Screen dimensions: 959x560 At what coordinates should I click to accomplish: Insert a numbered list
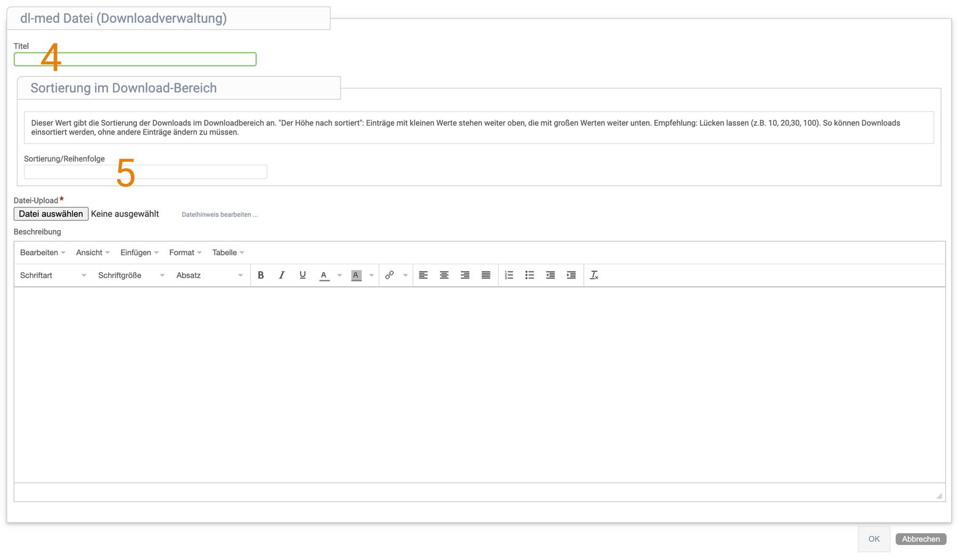pos(509,275)
